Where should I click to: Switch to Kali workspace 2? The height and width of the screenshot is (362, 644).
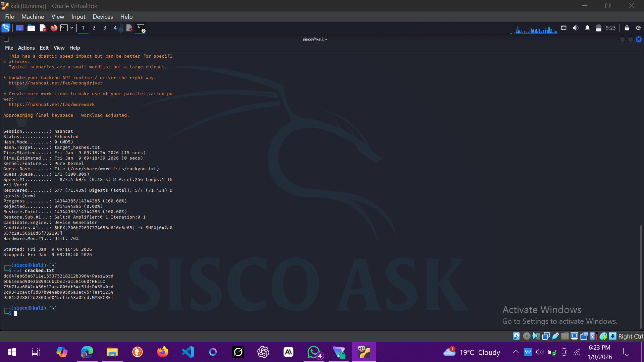(x=94, y=28)
